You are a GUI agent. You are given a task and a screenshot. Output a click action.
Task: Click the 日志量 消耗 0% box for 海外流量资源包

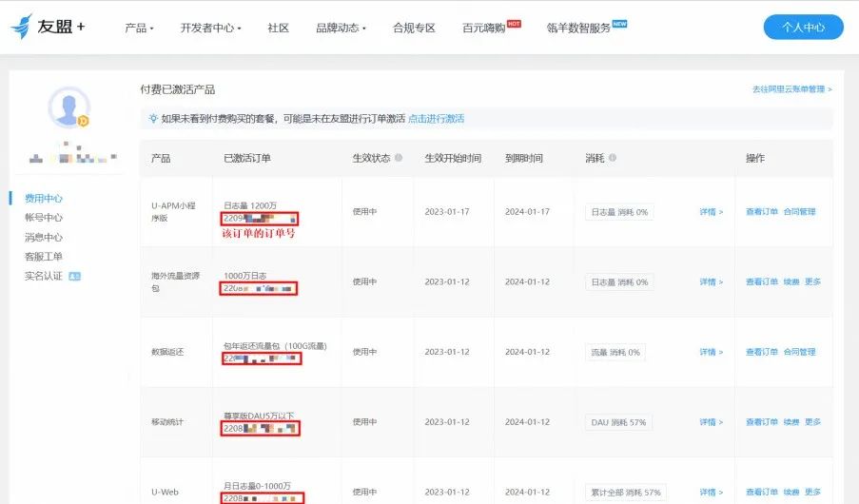tap(619, 282)
